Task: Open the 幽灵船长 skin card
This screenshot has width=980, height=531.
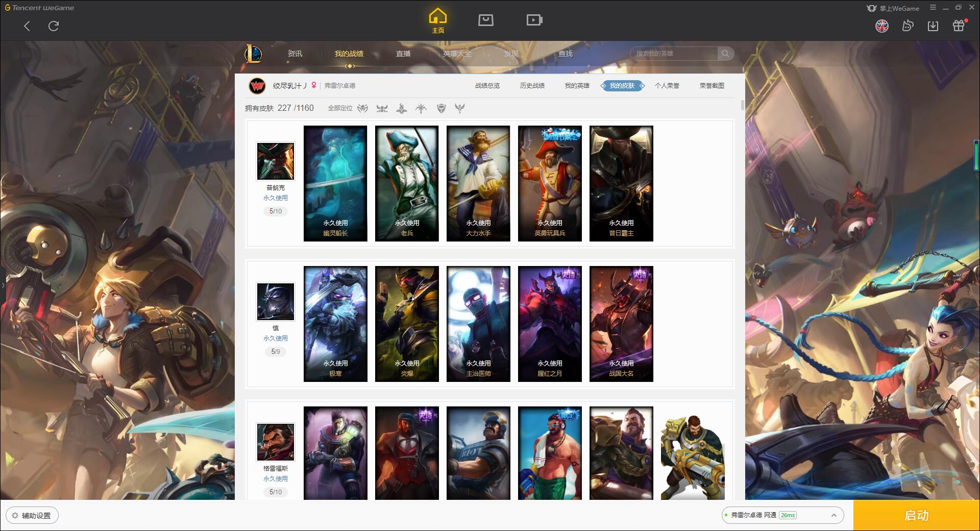Action: pos(335,183)
